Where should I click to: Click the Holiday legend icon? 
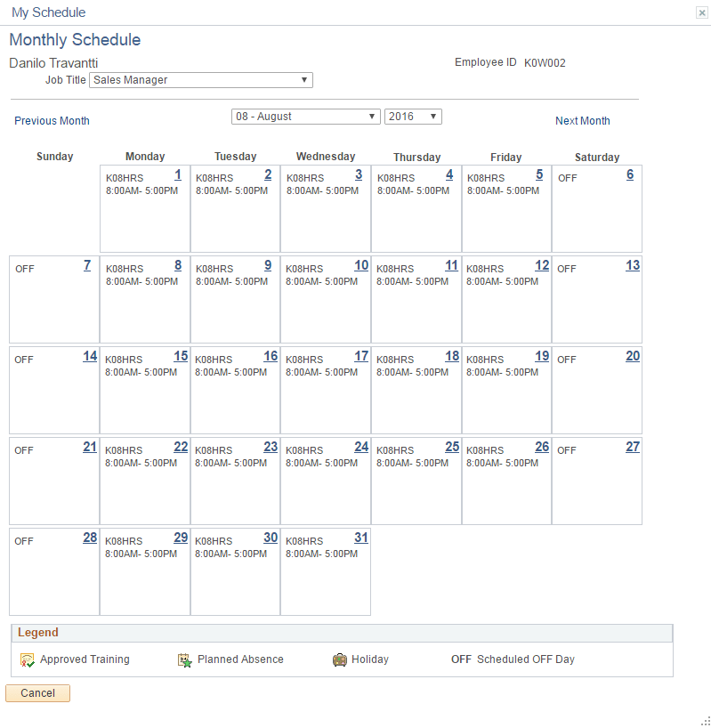pos(339,659)
